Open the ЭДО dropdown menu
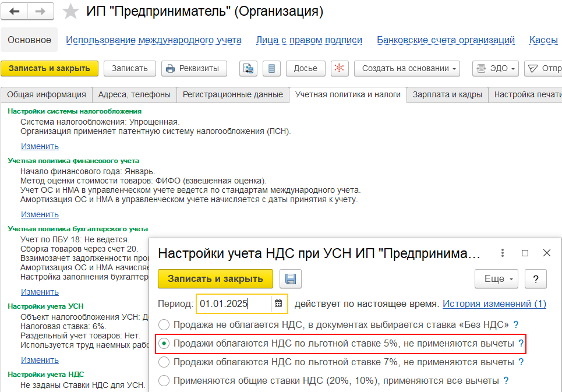The image size is (562, 392). (x=496, y=68)
